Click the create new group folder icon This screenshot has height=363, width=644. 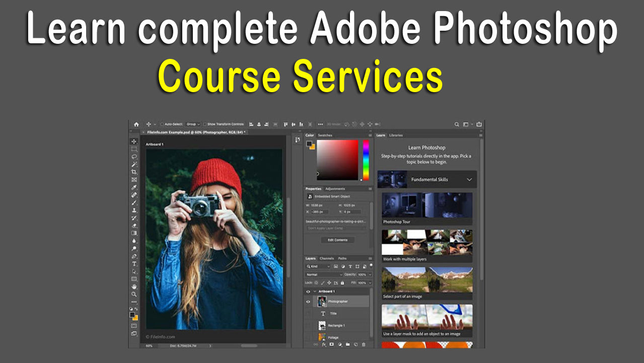point(347,344)
